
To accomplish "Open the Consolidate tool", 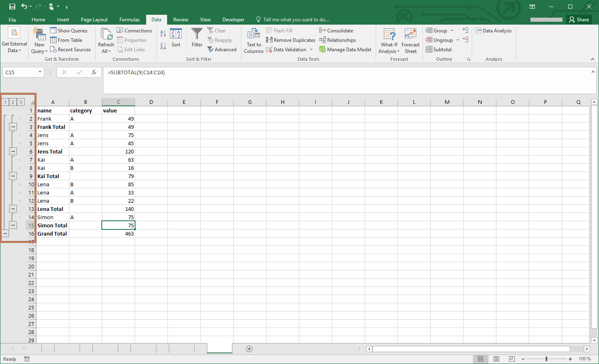I will click(337, 30).
